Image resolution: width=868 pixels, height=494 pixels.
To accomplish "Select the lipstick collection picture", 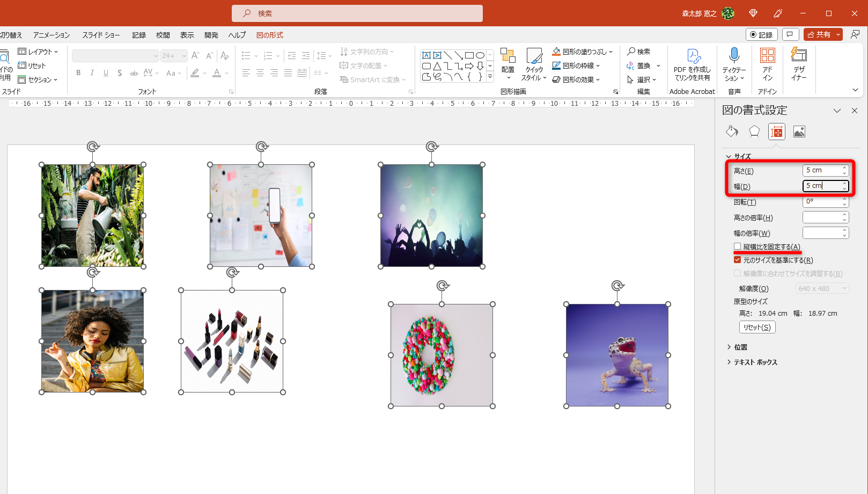I will (x=232, y=341).
